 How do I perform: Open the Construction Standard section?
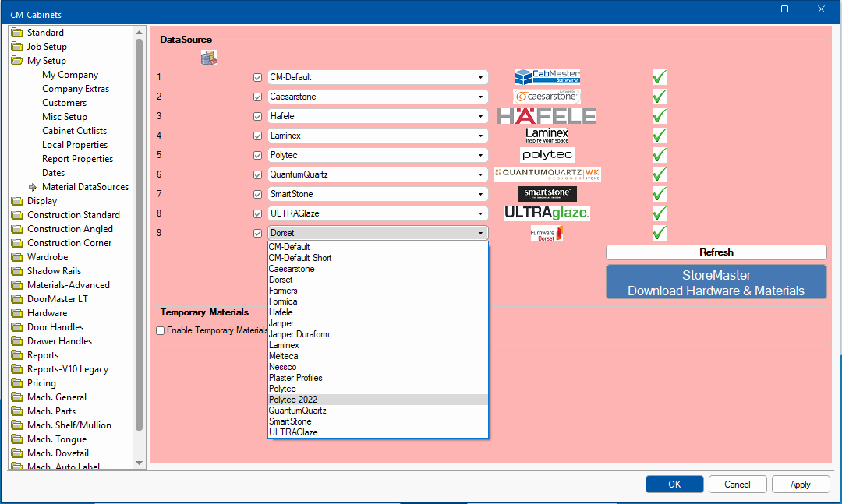[x=73, y=215]
